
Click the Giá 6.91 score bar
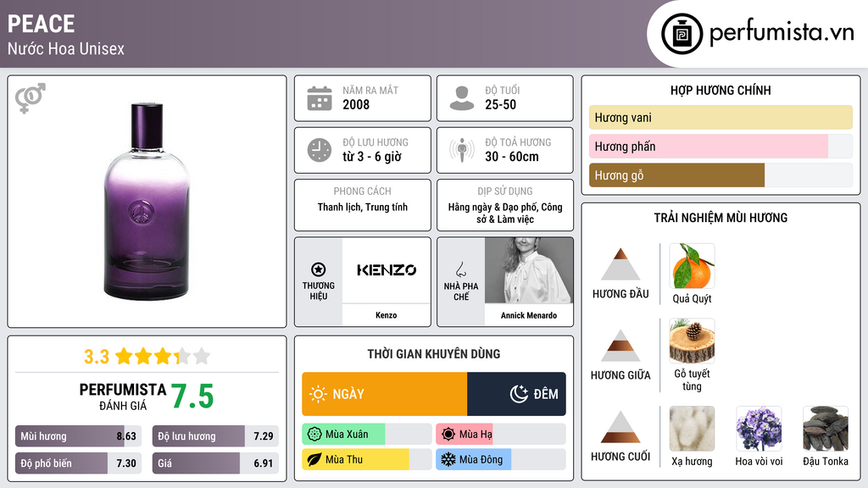point(215,463)
